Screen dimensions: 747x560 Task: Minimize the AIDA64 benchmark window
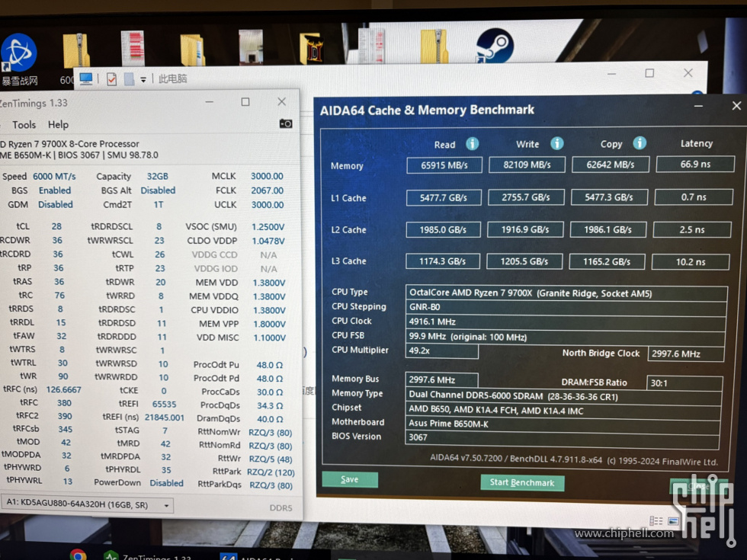[698, 106]
